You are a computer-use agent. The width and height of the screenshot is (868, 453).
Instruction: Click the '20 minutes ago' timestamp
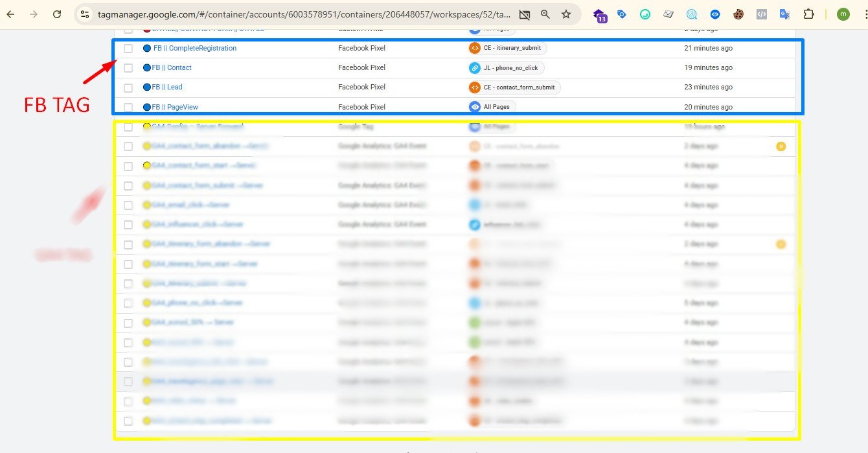coord(709,107)
